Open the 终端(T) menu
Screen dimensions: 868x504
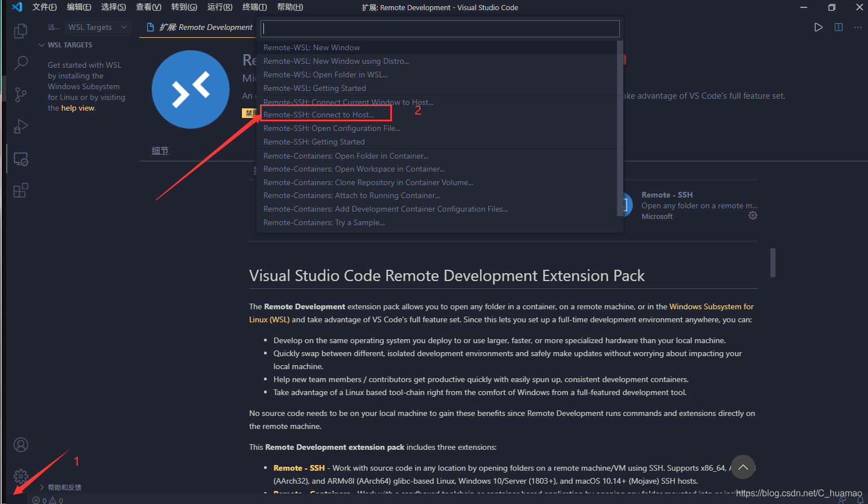[x=254, y=7]
